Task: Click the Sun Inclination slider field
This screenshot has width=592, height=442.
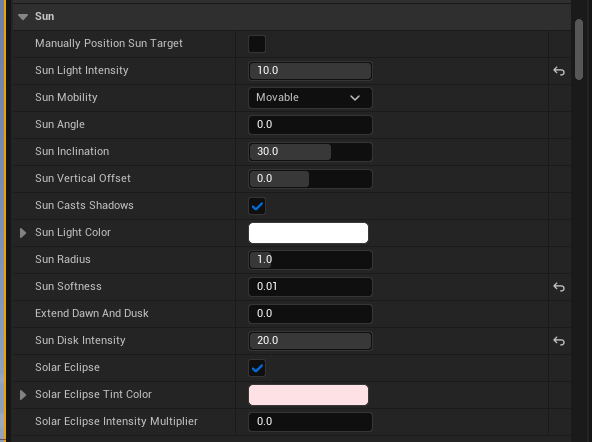Action: (310, 152)
